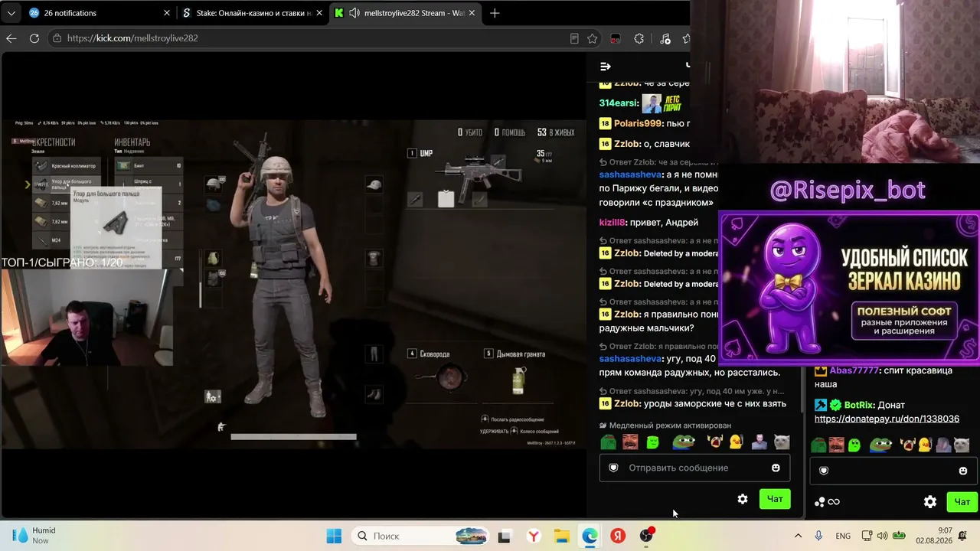This screenshot has height=551, width=980.
Task: Open the ENG language switcher
Action: point(843,536)
